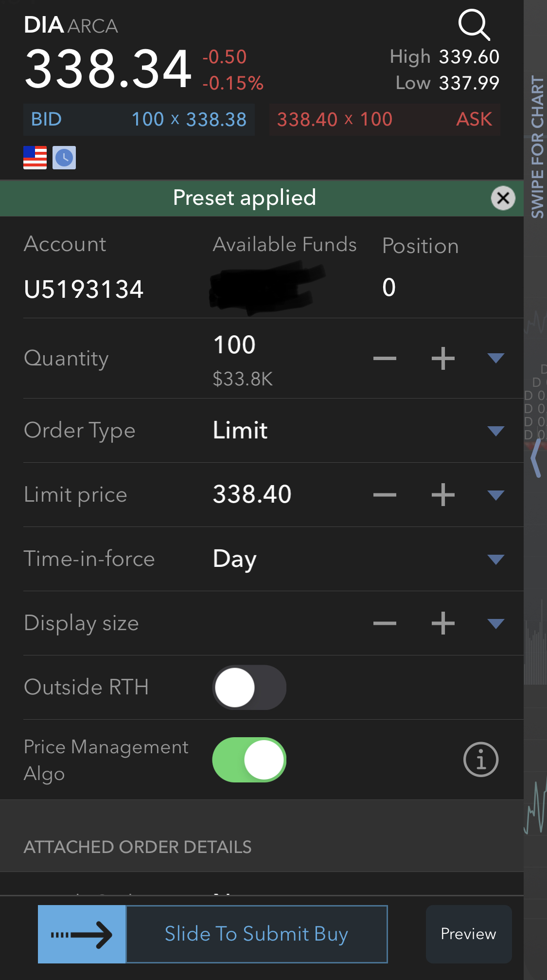
Task: Open the symbol search magnifier
Action: (474, 24)
